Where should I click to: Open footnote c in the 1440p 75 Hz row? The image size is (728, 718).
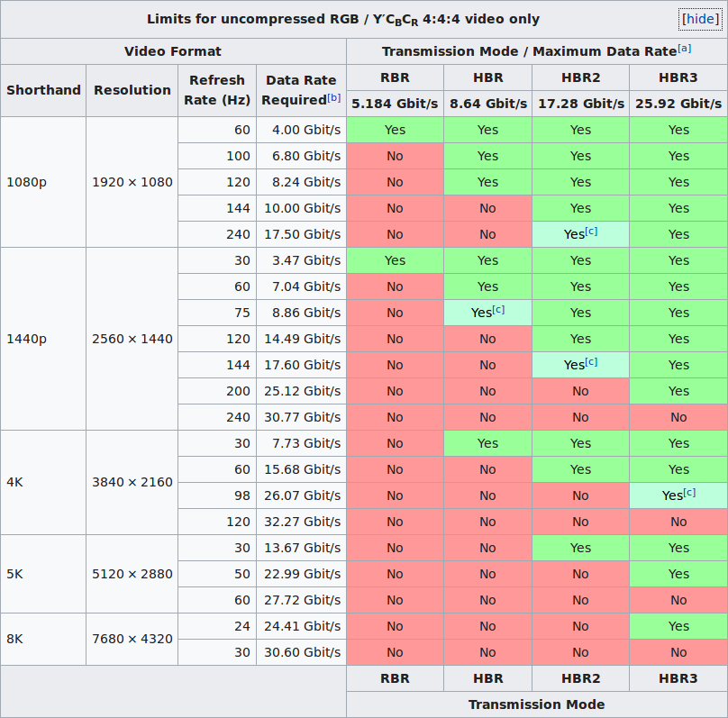tap(498, 311)
